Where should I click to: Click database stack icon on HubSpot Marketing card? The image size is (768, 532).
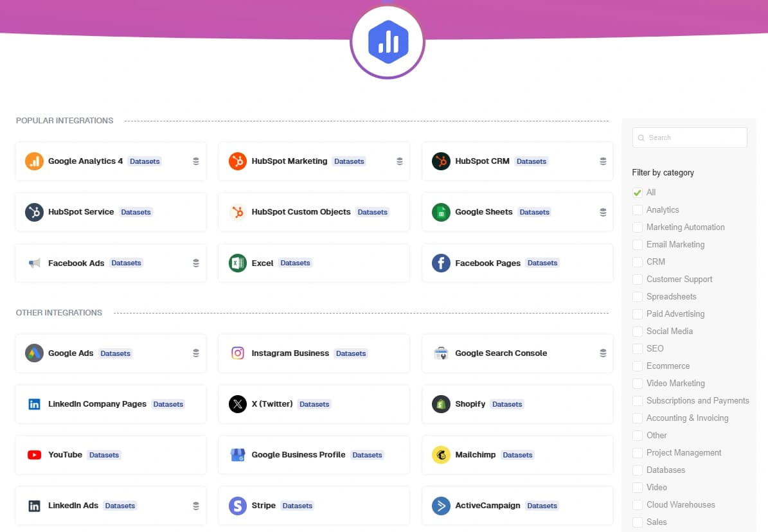coord(400,161)
